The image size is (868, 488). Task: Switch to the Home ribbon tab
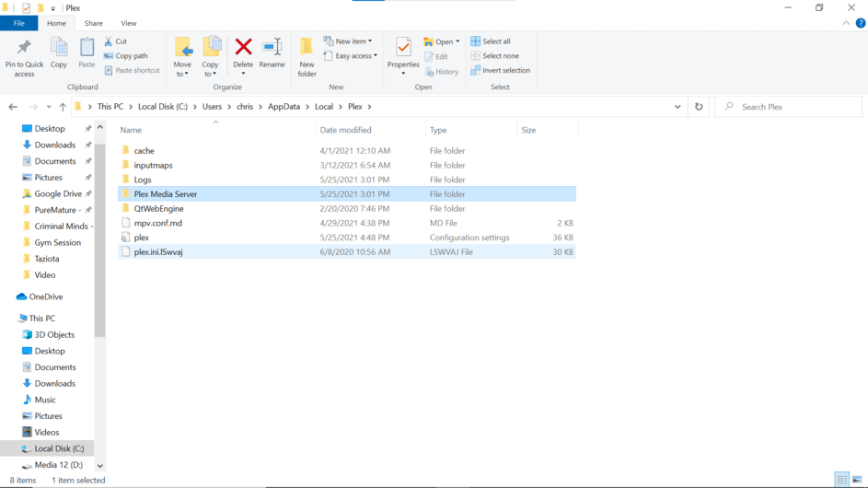[56, 23]
